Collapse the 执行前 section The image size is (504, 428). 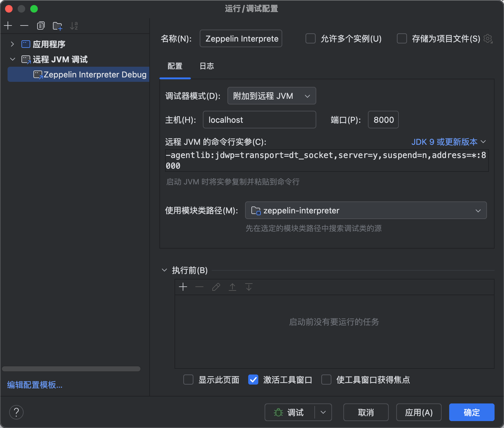point(164,270)
